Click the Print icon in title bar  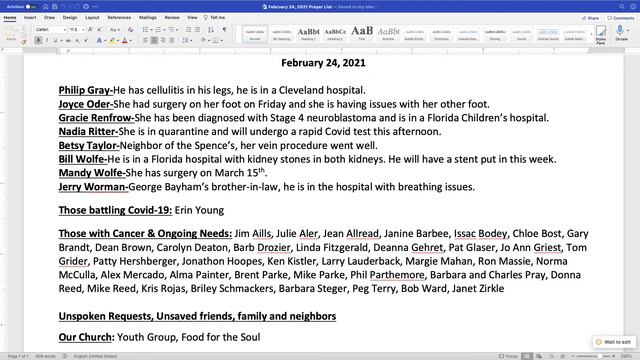tap(86, 7)
